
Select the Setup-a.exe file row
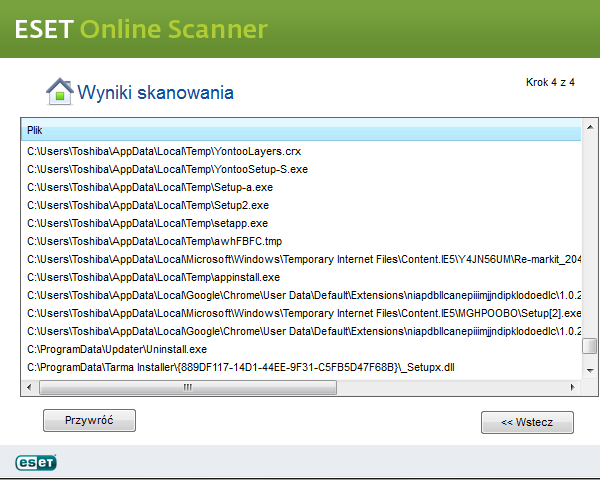pyautogui.click(x=301, y=188)
